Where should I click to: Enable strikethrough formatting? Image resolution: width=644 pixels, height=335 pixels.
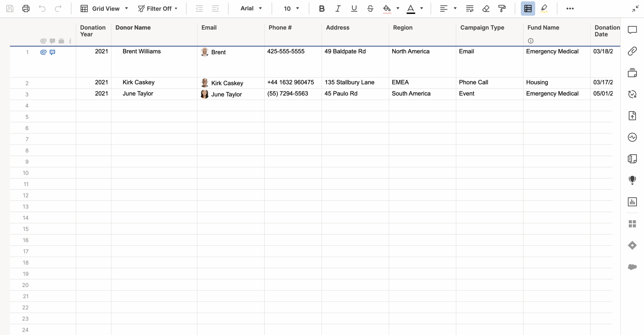coord(370,8)
